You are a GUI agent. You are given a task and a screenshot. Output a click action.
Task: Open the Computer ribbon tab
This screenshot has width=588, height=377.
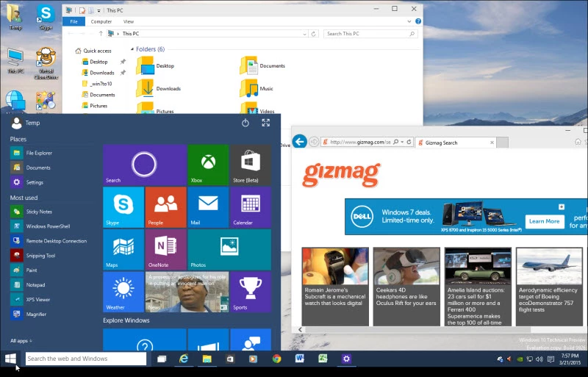[x=101, y=21]
